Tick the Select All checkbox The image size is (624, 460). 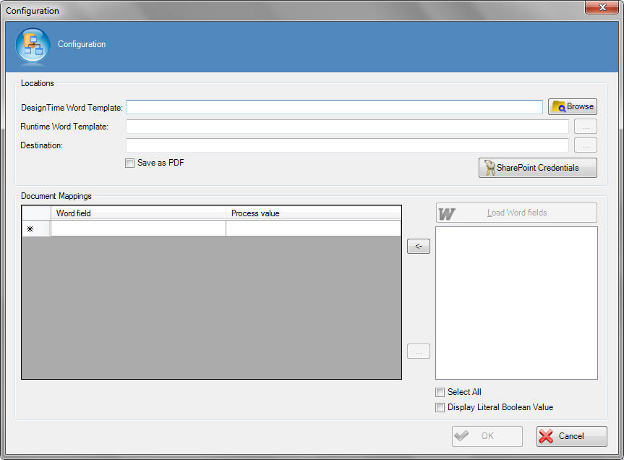point(440,392)
